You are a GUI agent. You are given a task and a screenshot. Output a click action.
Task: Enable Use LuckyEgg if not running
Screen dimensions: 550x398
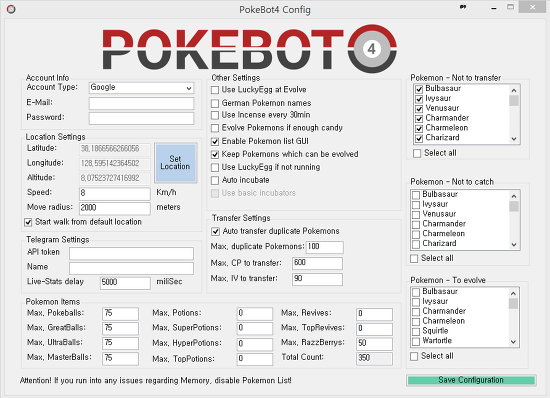pos(215,168)
